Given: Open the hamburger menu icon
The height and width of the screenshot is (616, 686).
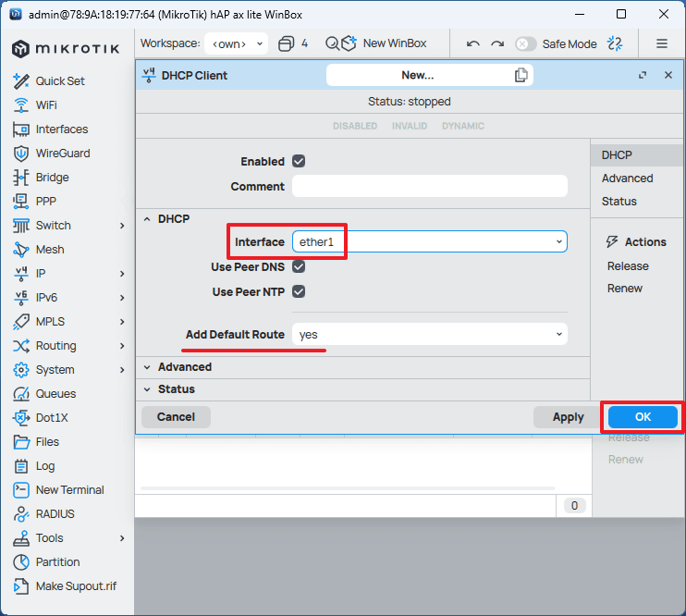Looking at the screenshot, I should coord(662,43).
